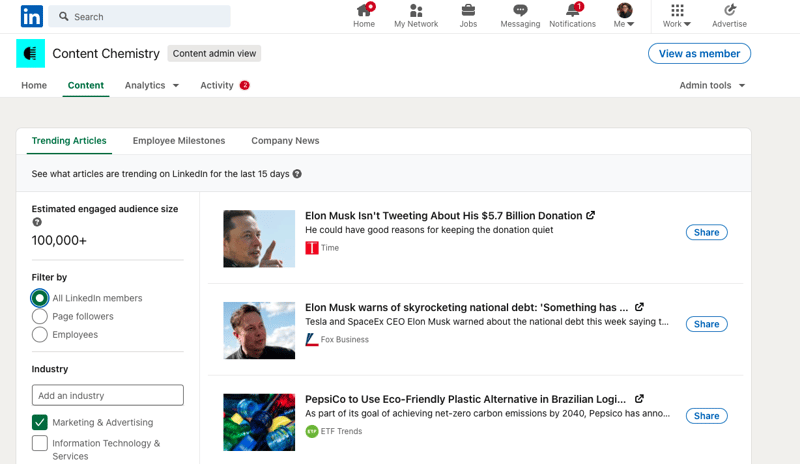This screenshot has width=800, height=464.
Task: Click the LinkedIn logo icon
Action: point(32,16)
